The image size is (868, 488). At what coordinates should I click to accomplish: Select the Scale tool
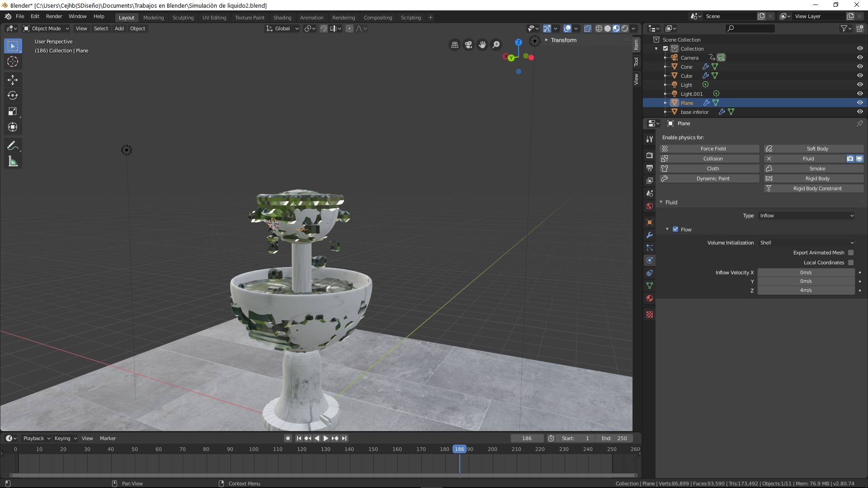13,111
